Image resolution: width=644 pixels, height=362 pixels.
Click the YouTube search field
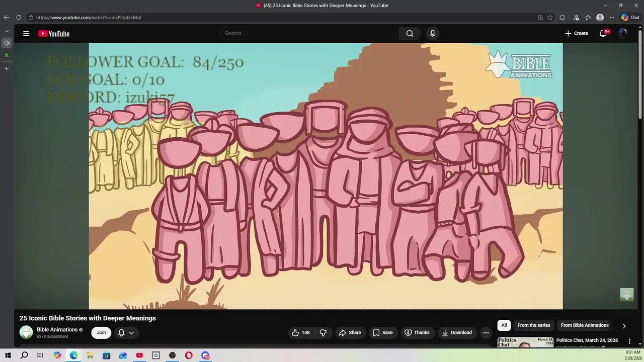click(309, 33)
